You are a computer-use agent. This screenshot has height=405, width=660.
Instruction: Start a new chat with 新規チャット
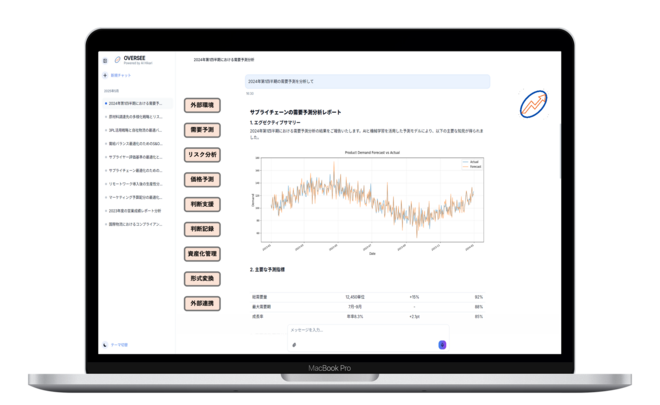(119, 75)
